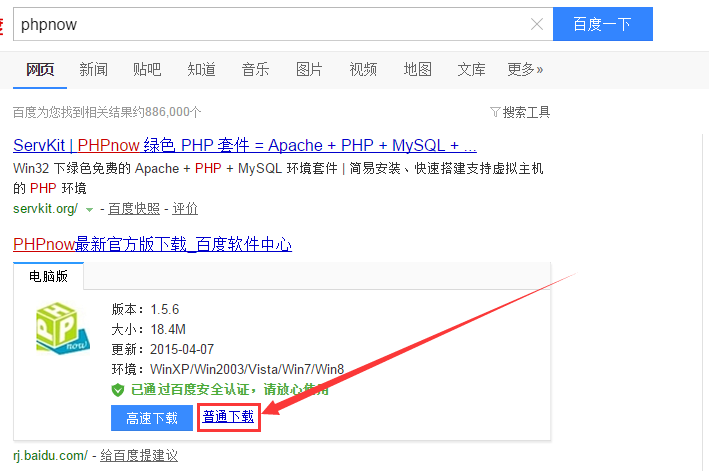
Task: Click the rj.baidu.com/ URL text
Action: [50, 455]
